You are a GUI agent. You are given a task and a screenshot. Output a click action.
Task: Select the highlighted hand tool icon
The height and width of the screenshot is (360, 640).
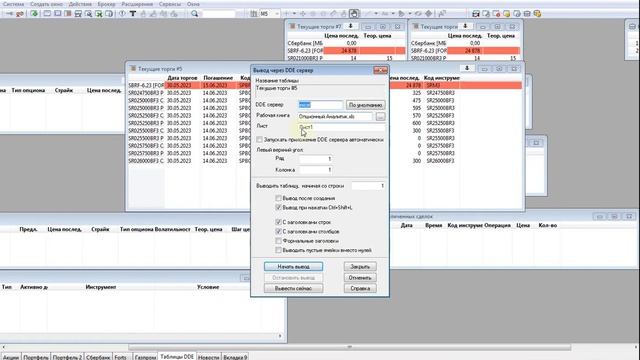[354, 14]
